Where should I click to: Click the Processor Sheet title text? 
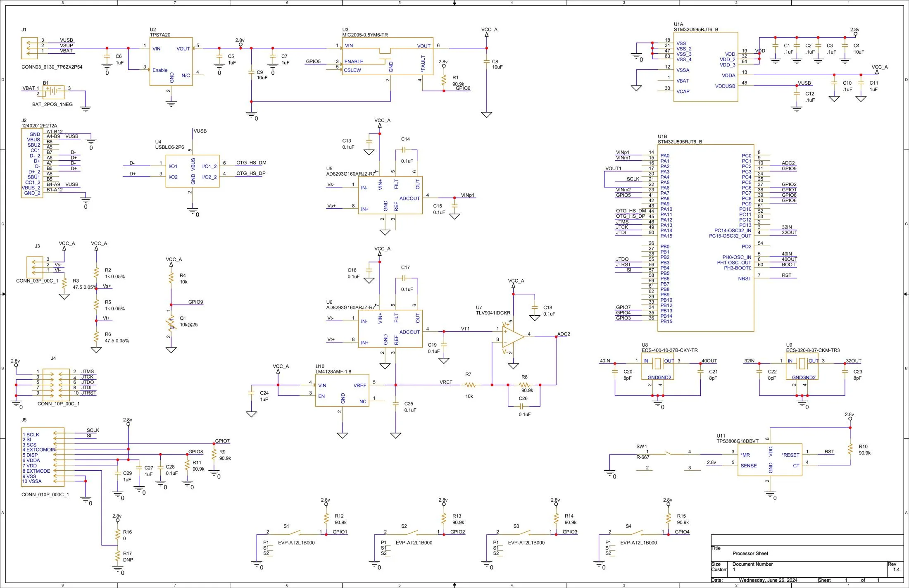[750, 553]
